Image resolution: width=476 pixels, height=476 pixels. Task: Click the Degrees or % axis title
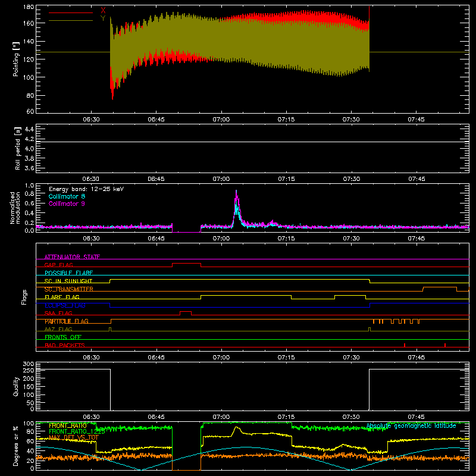pyautogui.click(x=16, y=446)
